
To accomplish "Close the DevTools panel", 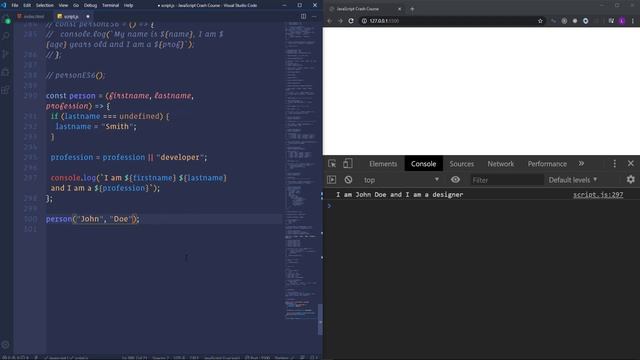I will pyautogui.click(x=631, y=164).
